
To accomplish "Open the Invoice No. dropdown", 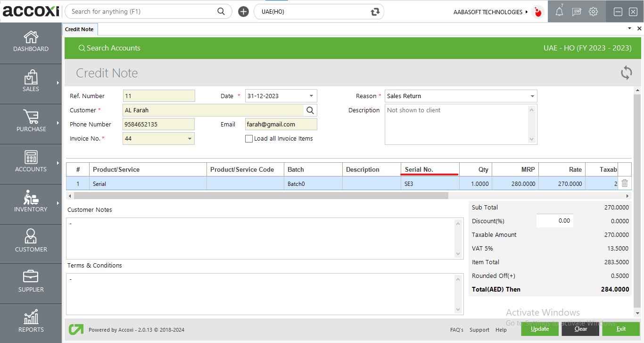I will (x=190, y=139).
